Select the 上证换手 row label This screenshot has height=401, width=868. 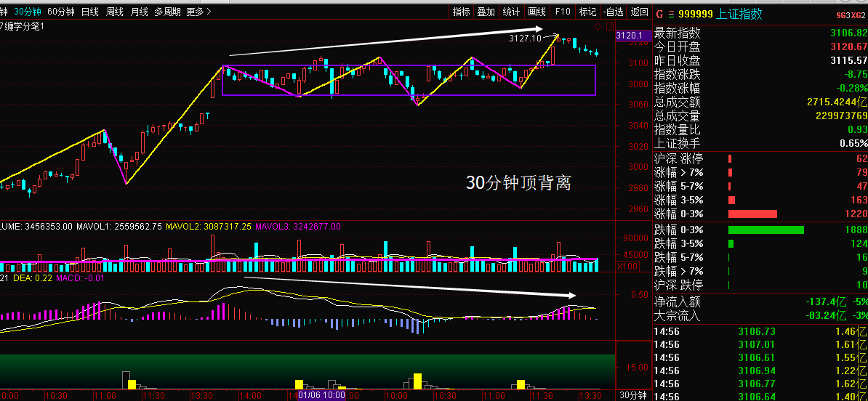677,144
